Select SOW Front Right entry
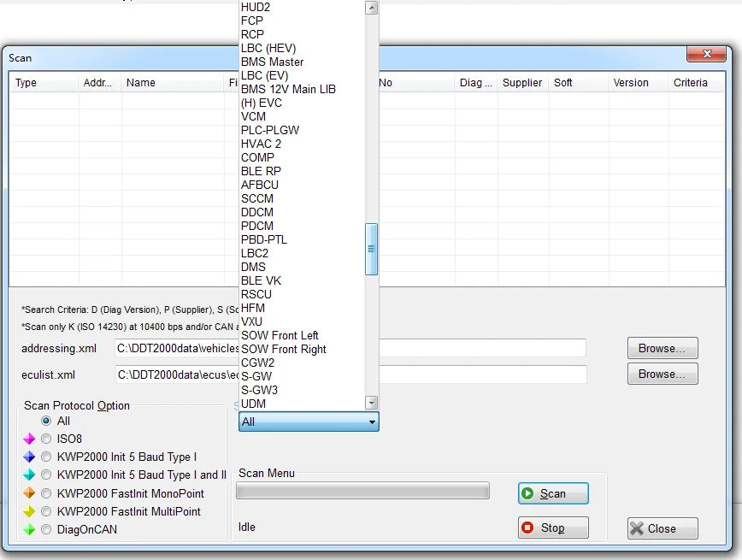742x560 pixels. (x=302, y=350)
